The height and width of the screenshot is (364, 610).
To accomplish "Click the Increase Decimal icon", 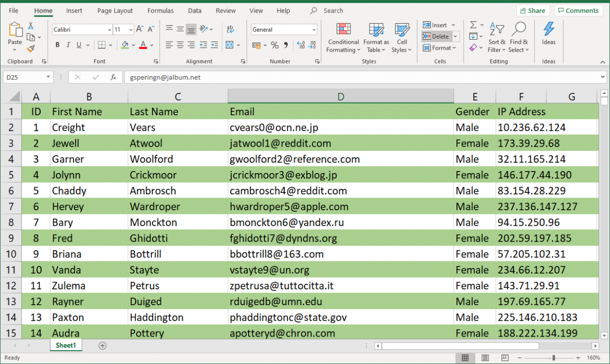I will 301,45.
